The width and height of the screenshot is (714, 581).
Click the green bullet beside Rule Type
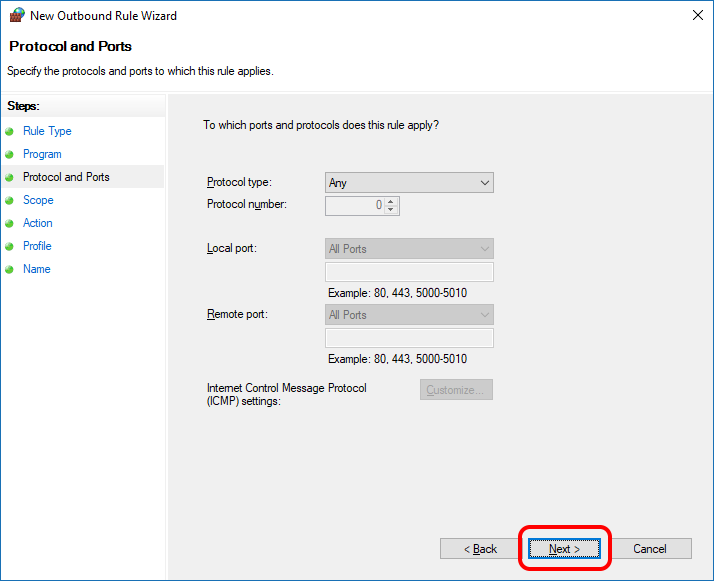(x=10, y=131)
